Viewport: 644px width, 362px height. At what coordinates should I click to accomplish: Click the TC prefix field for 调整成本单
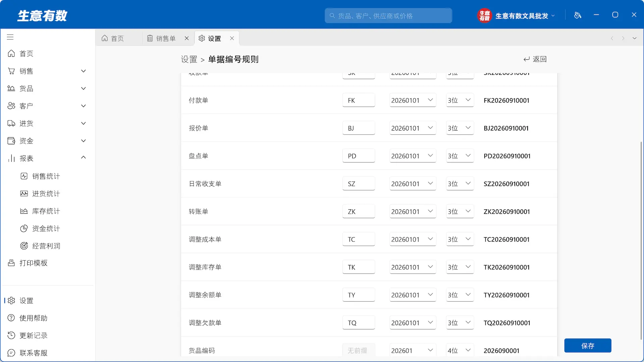pos(359,240)
